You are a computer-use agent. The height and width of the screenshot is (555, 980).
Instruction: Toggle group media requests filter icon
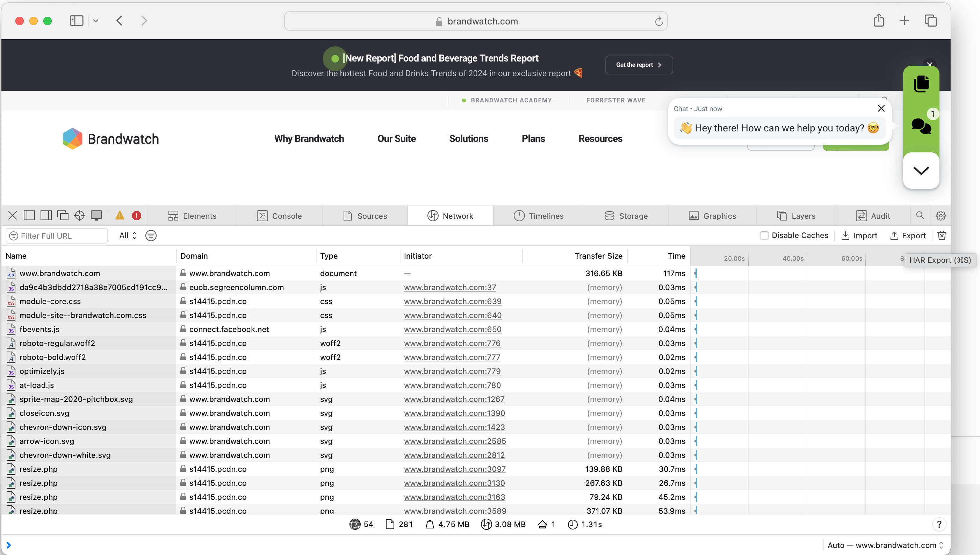(151, 236)
